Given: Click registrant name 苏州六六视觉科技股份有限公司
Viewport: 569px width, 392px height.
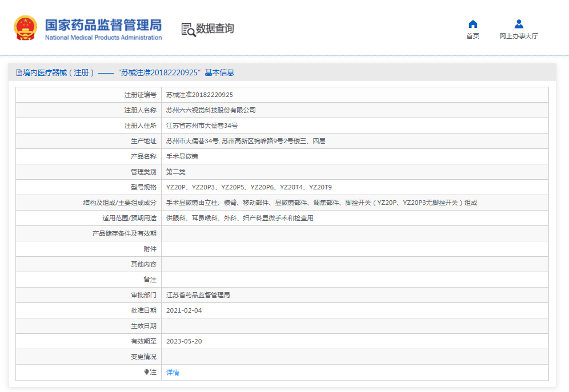Looking at the screenshot, I should coord(211,110).
